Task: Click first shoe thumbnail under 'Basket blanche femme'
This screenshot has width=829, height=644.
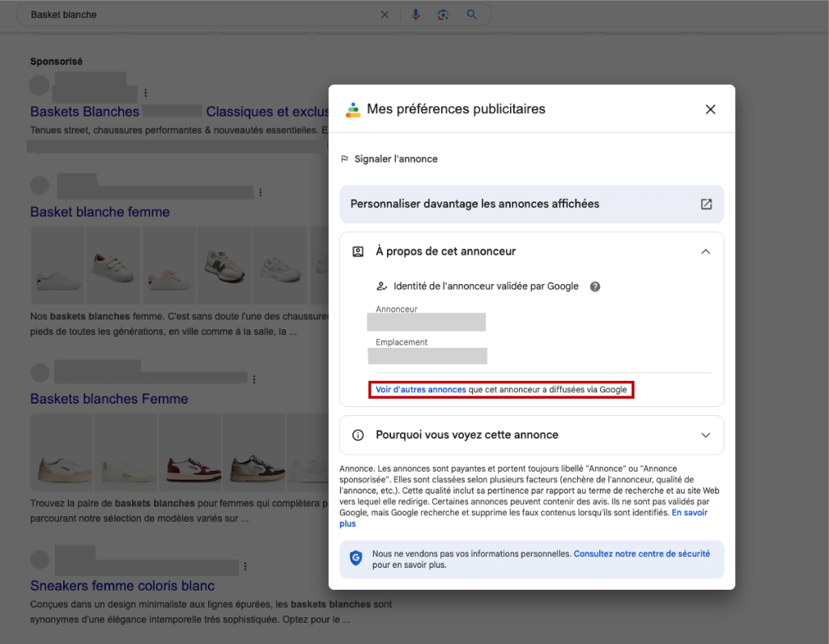Action: [x=57, y=265]
